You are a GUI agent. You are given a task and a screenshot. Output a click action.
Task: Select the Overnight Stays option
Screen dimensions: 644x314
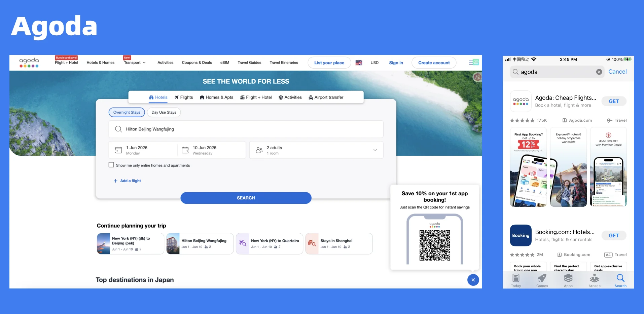click(127, 112)
